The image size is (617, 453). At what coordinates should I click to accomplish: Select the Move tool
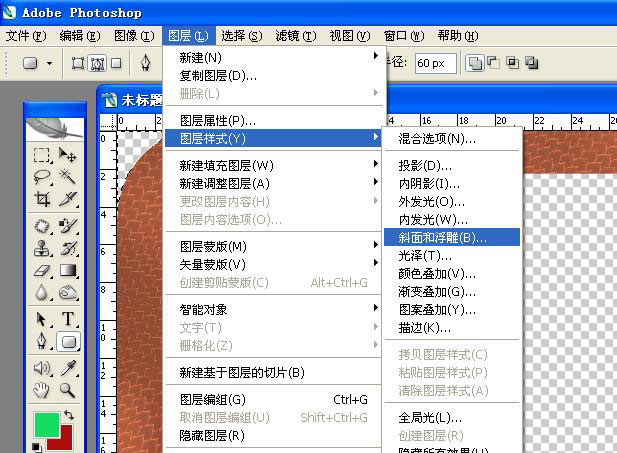[x=68, y=155]
